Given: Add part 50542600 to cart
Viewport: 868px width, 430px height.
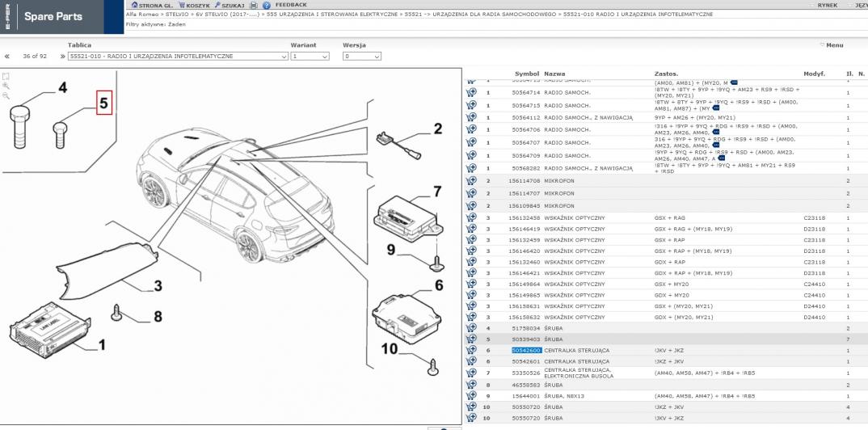Looking at the screenshot, I should 471,350.
